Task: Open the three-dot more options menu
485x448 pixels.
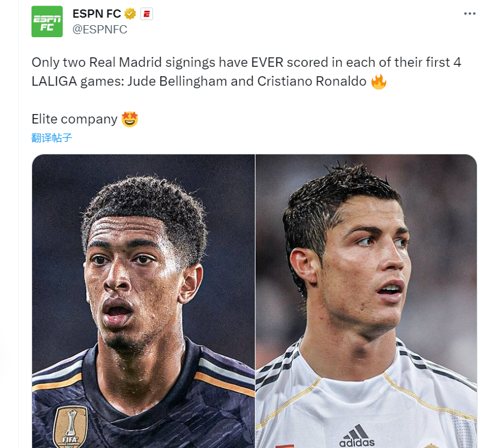Action: tap(469, 14)
